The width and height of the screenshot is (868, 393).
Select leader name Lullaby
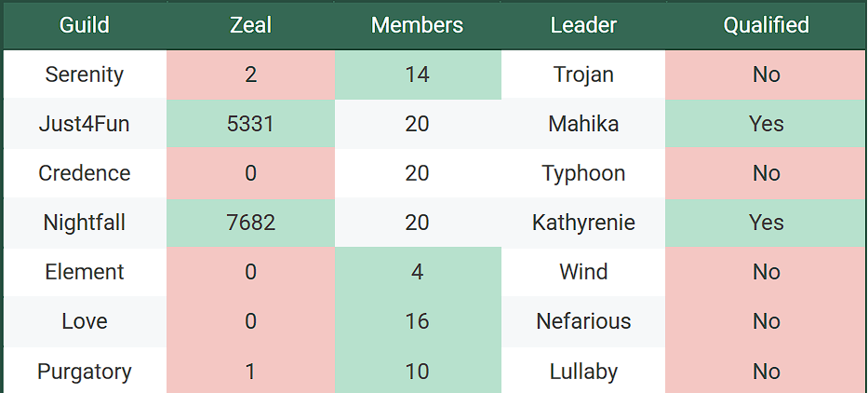(583, 372)
